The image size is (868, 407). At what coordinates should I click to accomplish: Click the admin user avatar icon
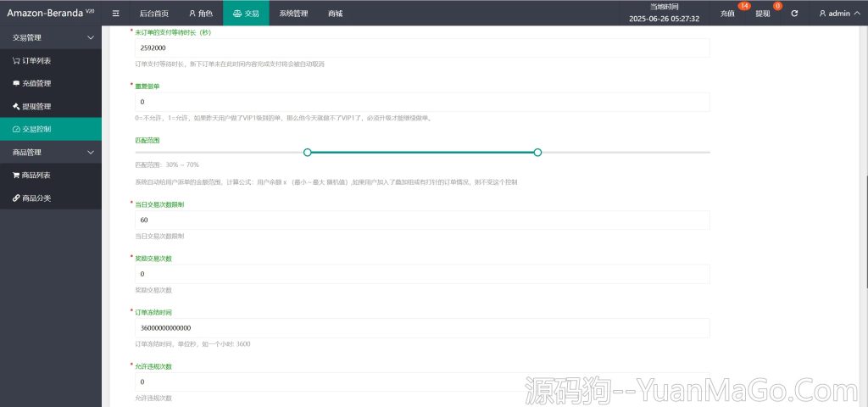click(x=822, y=14)
